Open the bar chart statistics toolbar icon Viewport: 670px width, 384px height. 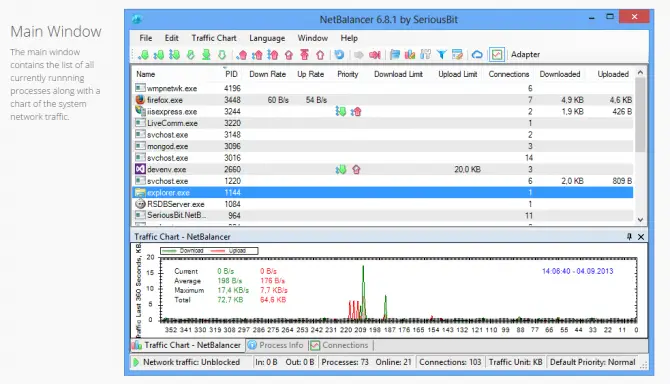[x=410, y=55]
